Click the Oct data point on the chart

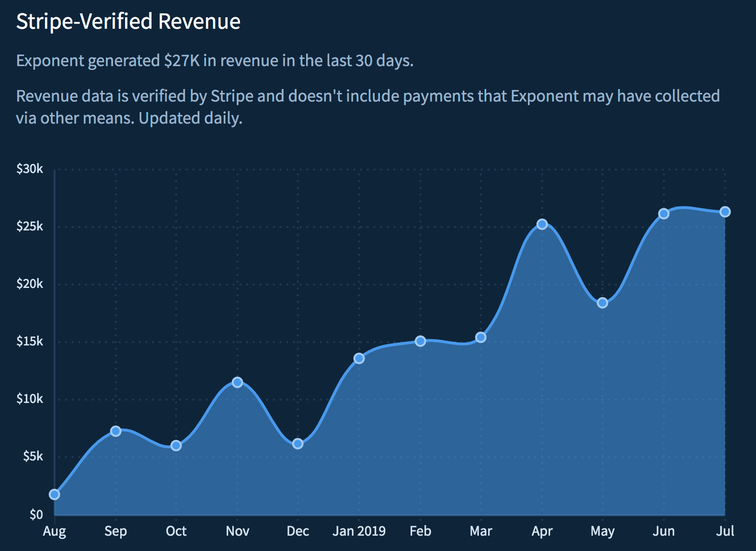tap(176, 446)
